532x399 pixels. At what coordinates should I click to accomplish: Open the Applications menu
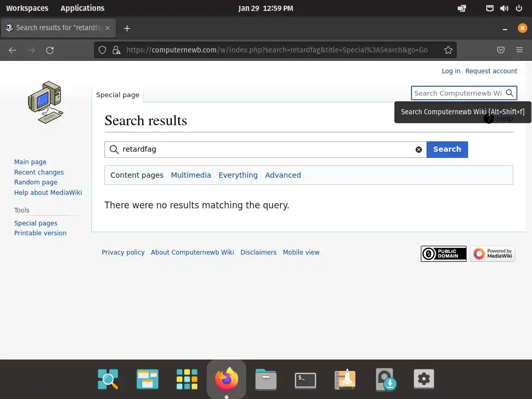(x=83, y=8)
